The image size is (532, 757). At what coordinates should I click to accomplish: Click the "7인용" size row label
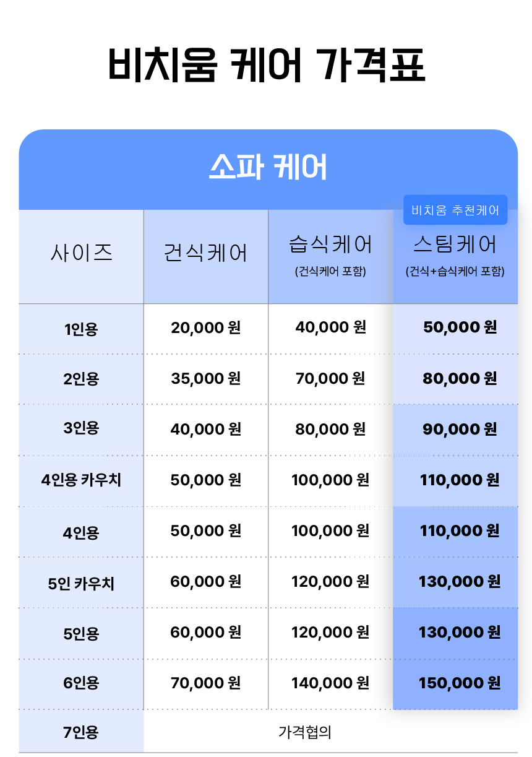point(81,733)
